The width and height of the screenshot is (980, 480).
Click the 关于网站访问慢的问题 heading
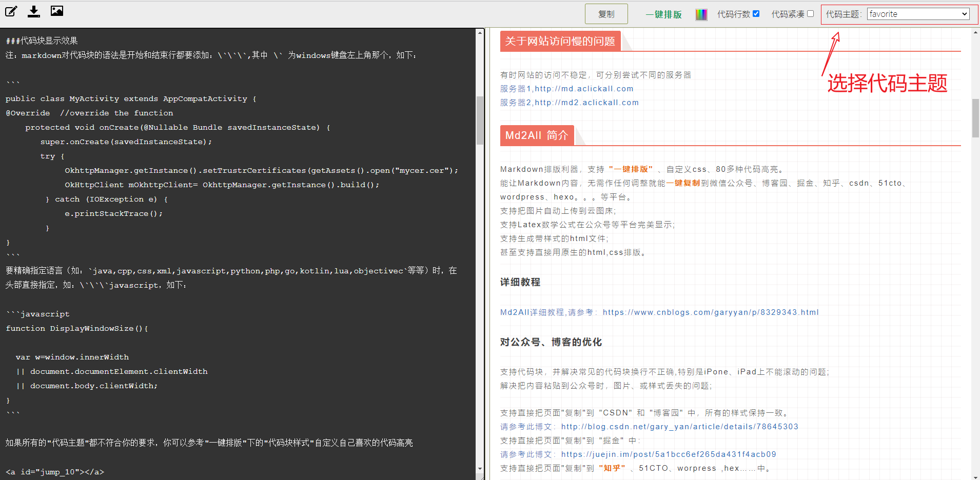click(560, 41)
